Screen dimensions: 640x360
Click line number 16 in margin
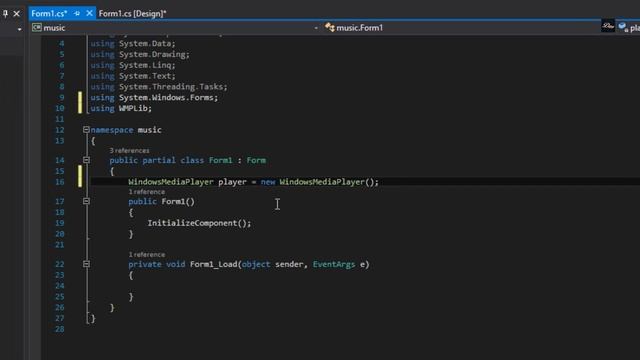point(60,182)
